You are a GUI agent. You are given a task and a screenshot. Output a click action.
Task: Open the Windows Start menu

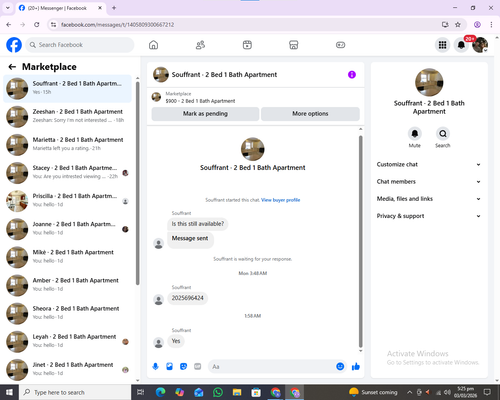pyautogui.click(x=9, y=392)
